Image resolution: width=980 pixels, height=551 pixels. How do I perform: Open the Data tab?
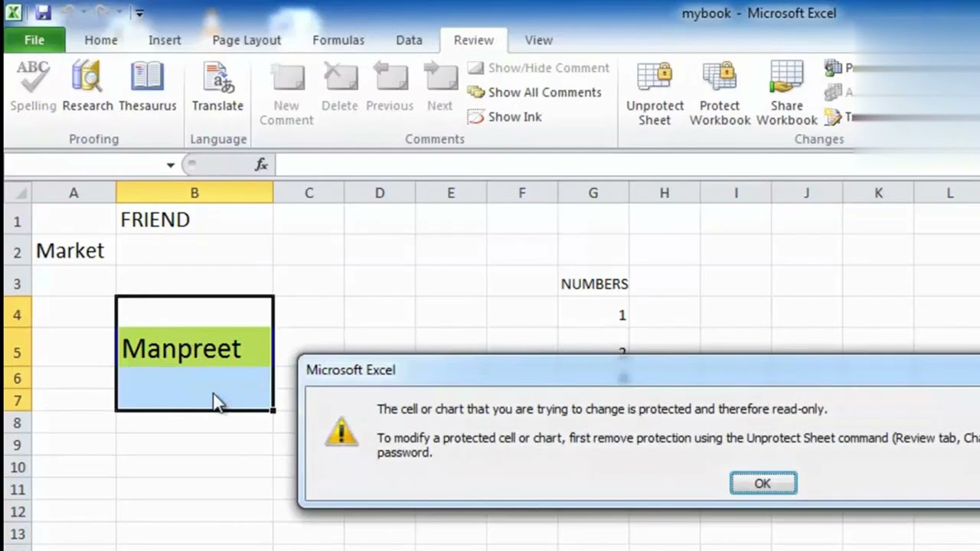point(409,41)
